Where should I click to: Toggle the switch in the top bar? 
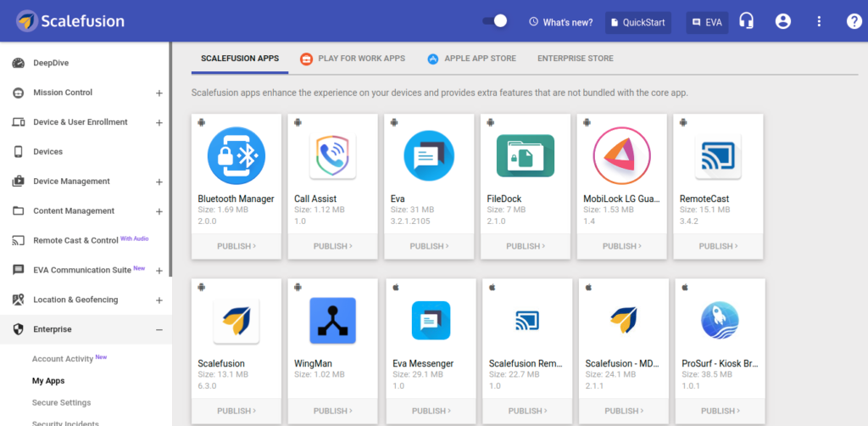[494, 21]
